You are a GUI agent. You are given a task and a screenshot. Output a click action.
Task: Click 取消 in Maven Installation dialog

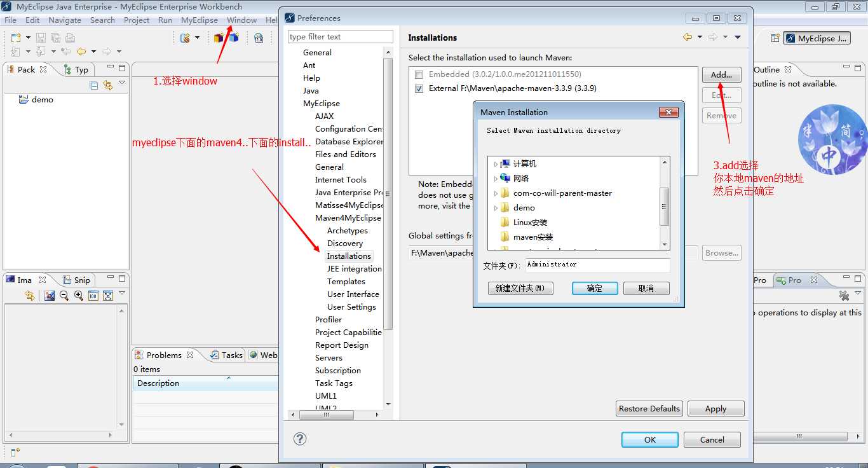[x=646, y=288]
